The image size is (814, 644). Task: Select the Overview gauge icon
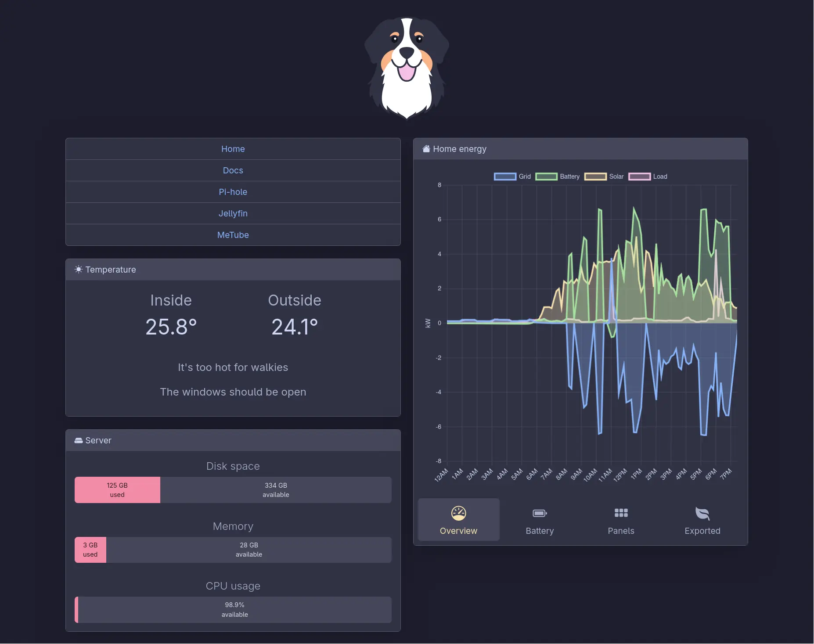click(x=458, y=513)
